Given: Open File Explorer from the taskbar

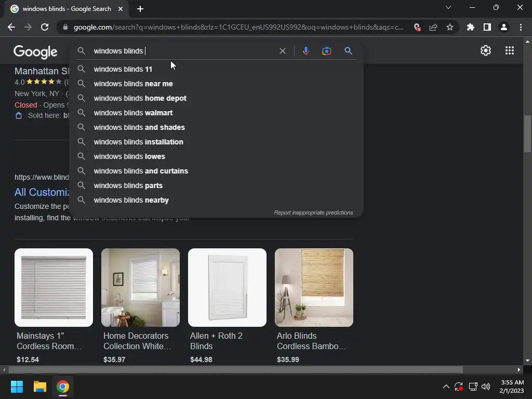Looking at the screenshot, I should click(39, 387).
